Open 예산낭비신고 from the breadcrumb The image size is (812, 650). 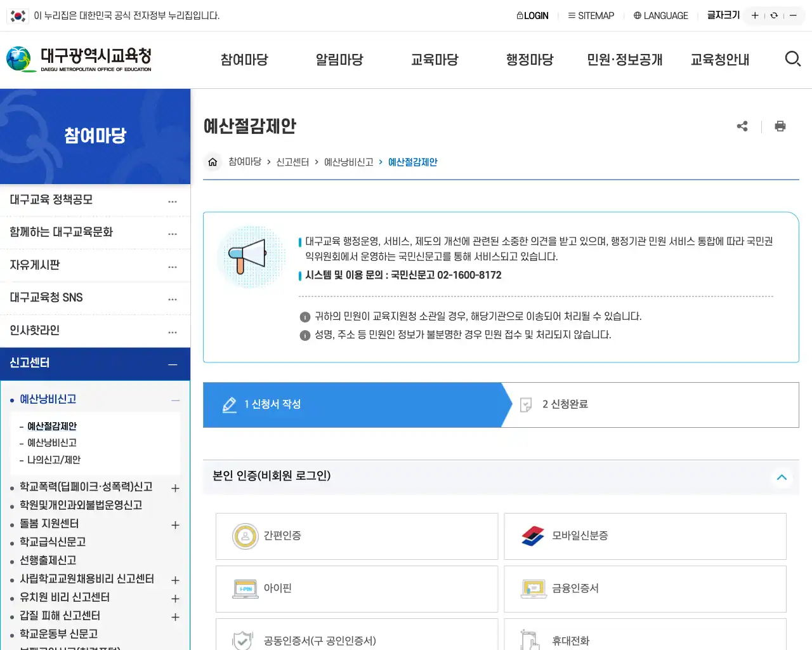[x=348, y=162]
